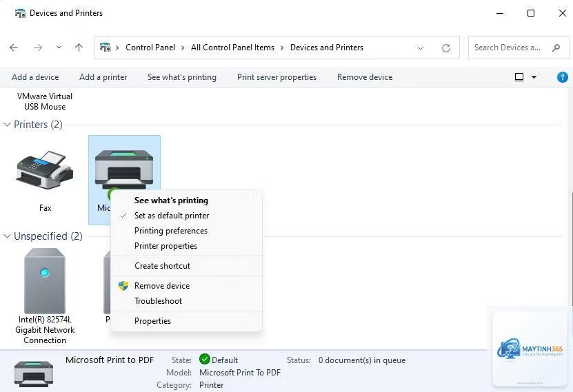
Task: Refresh the Devices and Printers view
Action: (x=446, y=48)
